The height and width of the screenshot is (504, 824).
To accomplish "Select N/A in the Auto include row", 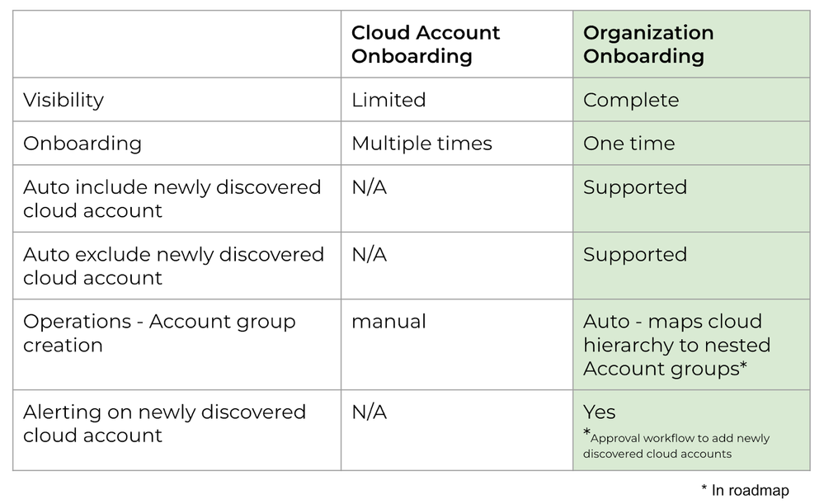I will 369,187.
